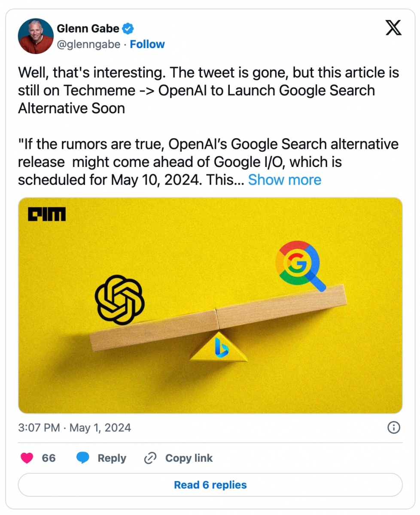This screenshot has height=515, width=420.
Task: Click Glenn Gabe's profile avatar
Action: click(36, 36)
